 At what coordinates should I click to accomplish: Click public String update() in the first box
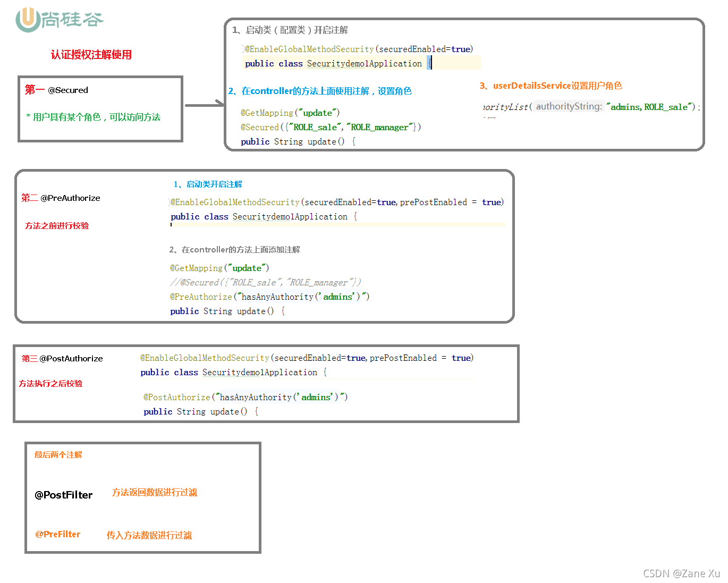(x=298, y=141)
